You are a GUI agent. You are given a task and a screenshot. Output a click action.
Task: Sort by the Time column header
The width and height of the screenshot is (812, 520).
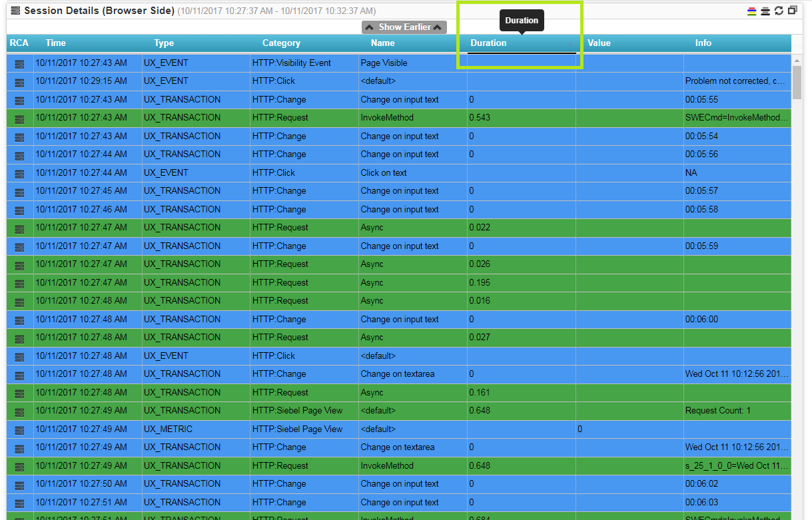pos(56,43)
